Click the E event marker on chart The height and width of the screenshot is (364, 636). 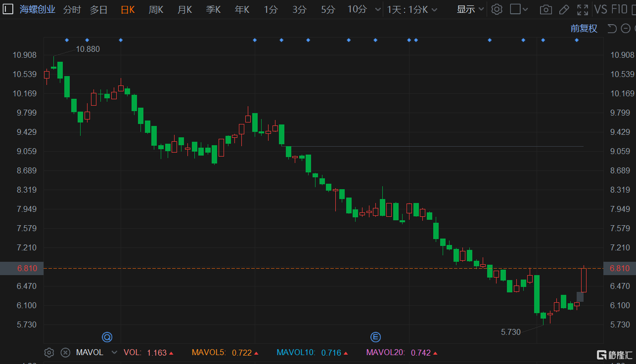376,337
